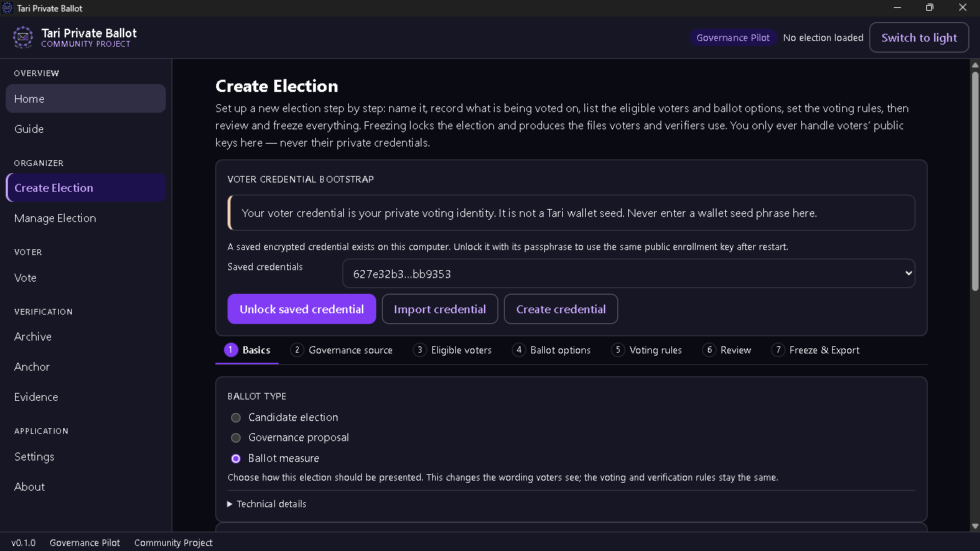Click the scrollbar down arrow
This screenshot has height=551, width=980.
click(x=975, y=526)
